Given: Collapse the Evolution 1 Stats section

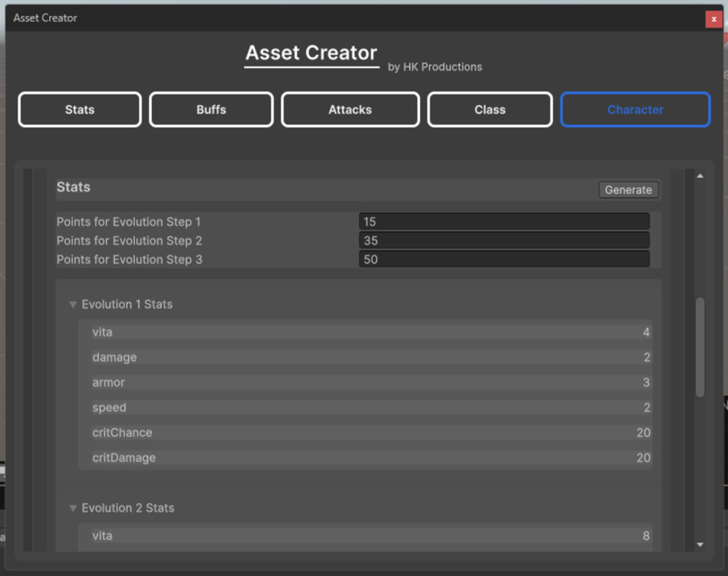Looking at the screenshot, I should [x=73, y=305].
